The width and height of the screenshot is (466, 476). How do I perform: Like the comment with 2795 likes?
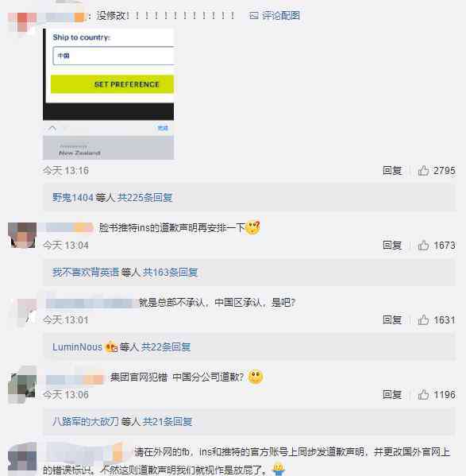(423, 171)
